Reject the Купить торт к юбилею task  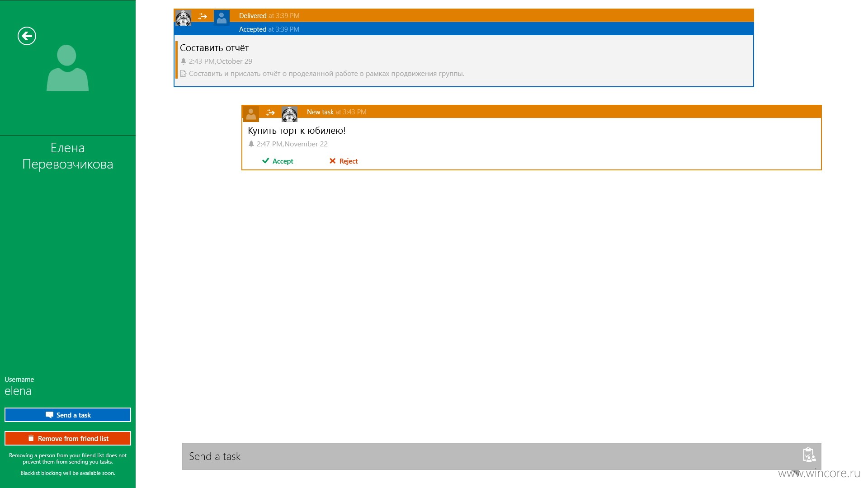point(344,161)
